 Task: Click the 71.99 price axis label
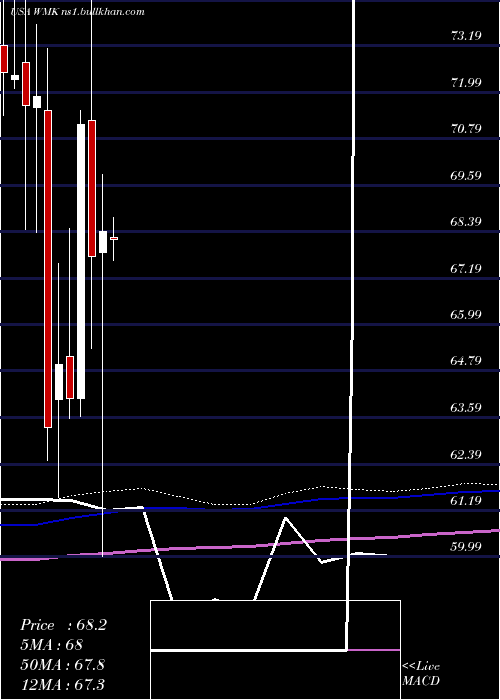[466, 82]
